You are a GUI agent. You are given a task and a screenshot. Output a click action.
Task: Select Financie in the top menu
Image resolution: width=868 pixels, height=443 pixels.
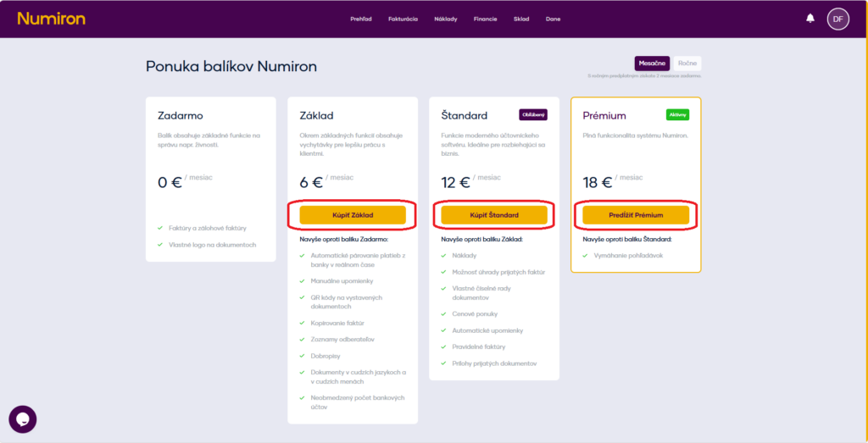pyautogui.click(x=486, y=19)
